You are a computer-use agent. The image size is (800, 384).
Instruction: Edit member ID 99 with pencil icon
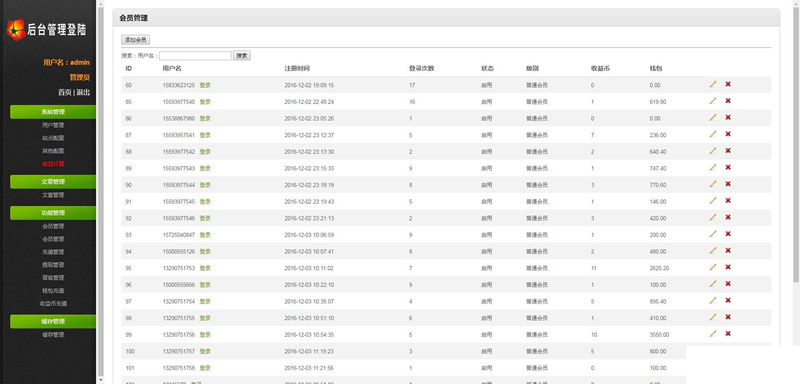coord(713,334)
